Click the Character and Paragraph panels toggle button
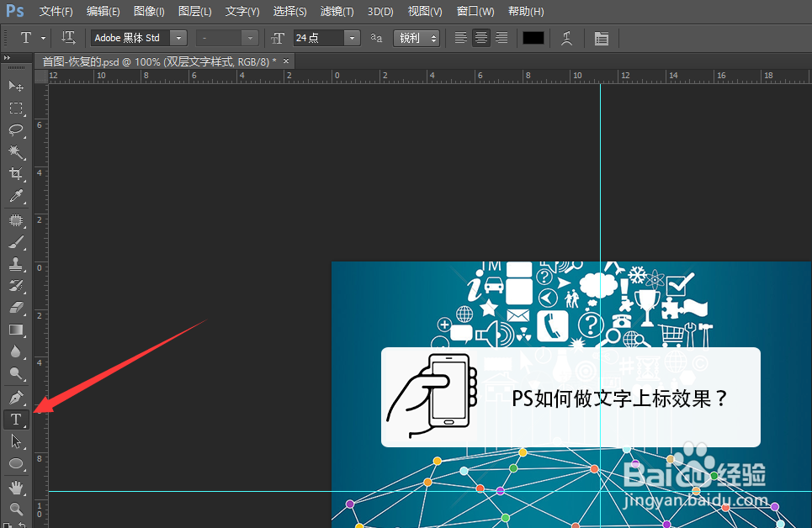The height and width of the screenshot is (528, 812). [x=602, y=38]
